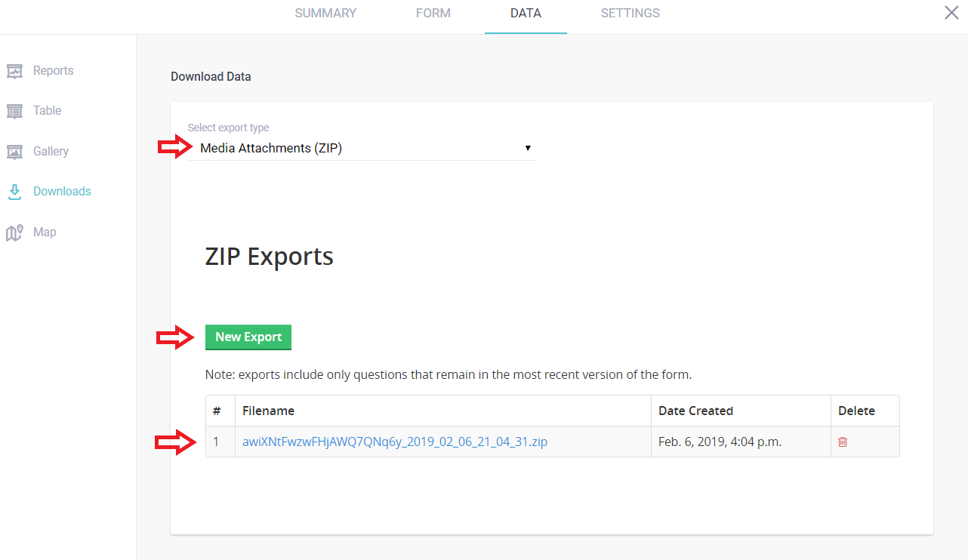Open the Reports text link in sidebar
The image size is (968, 560).
54,71
